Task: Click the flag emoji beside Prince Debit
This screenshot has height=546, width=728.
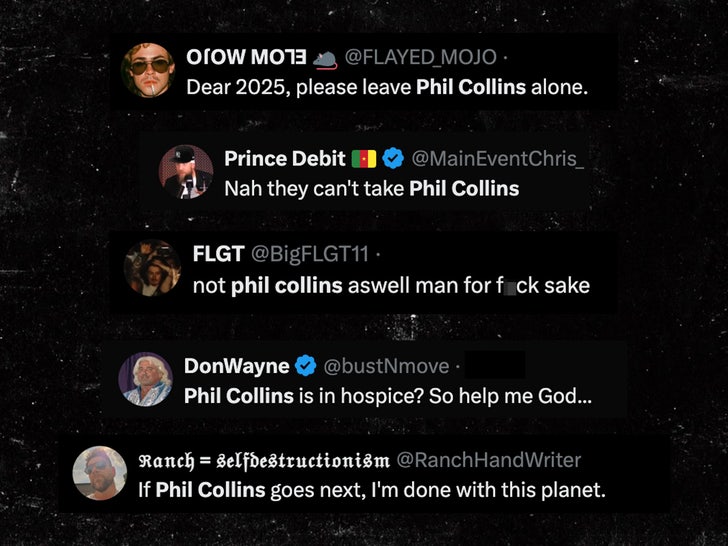Action: coord(363,158)
